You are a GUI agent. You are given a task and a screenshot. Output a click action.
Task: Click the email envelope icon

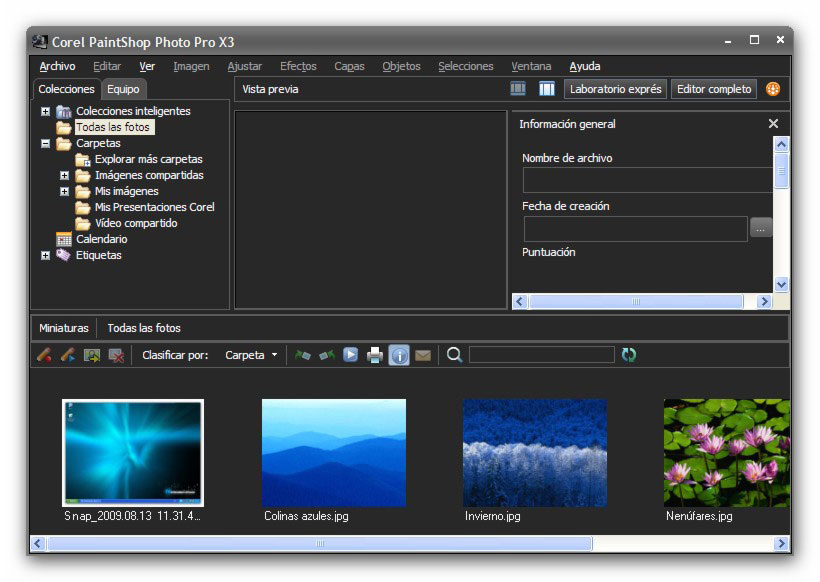coord(423,356)
